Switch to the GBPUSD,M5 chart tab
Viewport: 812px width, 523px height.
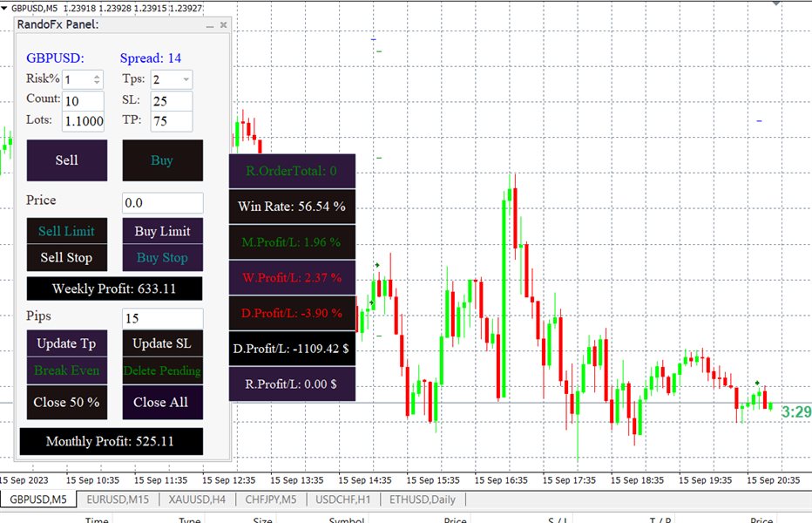coord(38,499)
